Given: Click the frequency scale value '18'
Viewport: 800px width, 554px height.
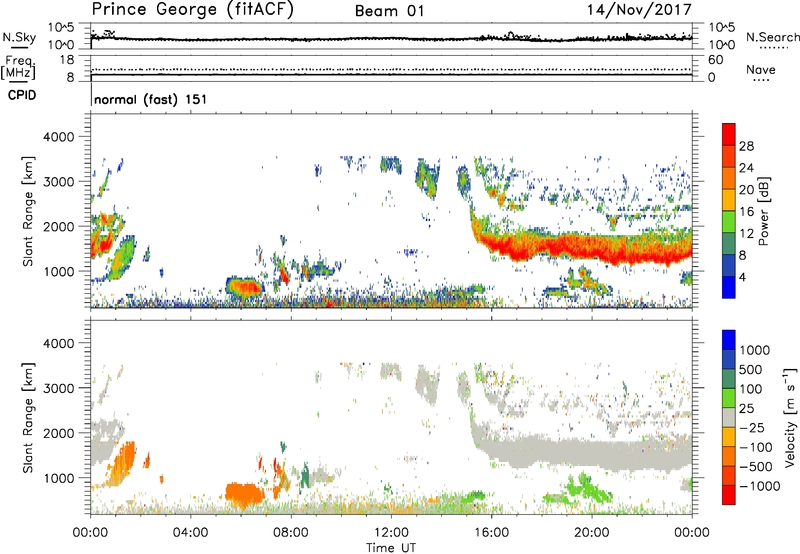Looking at the screenshot, I should [67, 59].
